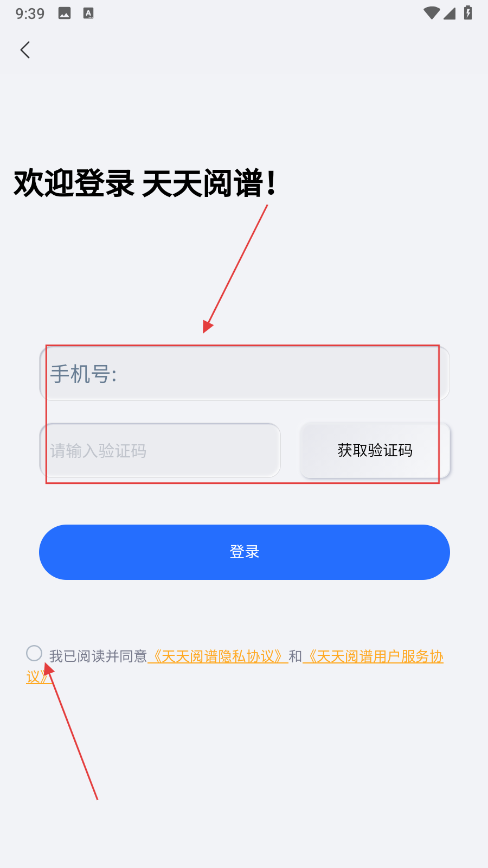Tap the wrapped 议》 link ending
Image resolution: width=488 pixels, height=868 pixels.
pyautogui.click(x=37, y=676)
